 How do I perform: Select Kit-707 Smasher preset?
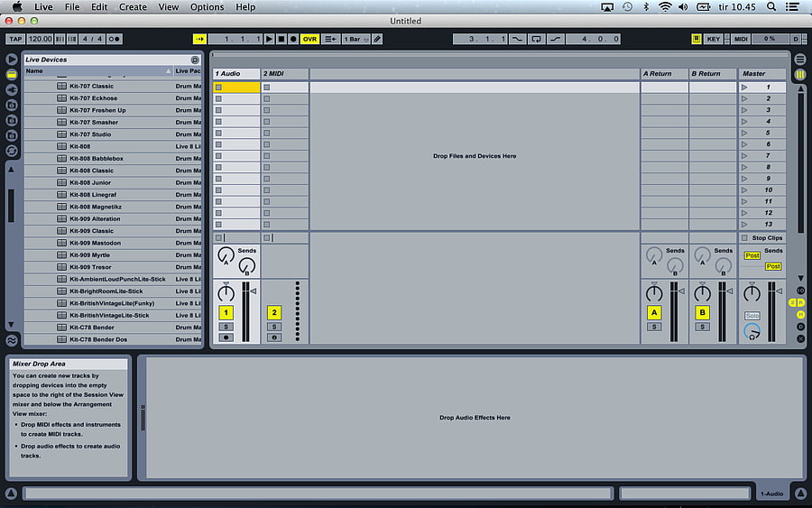point(94,122)
